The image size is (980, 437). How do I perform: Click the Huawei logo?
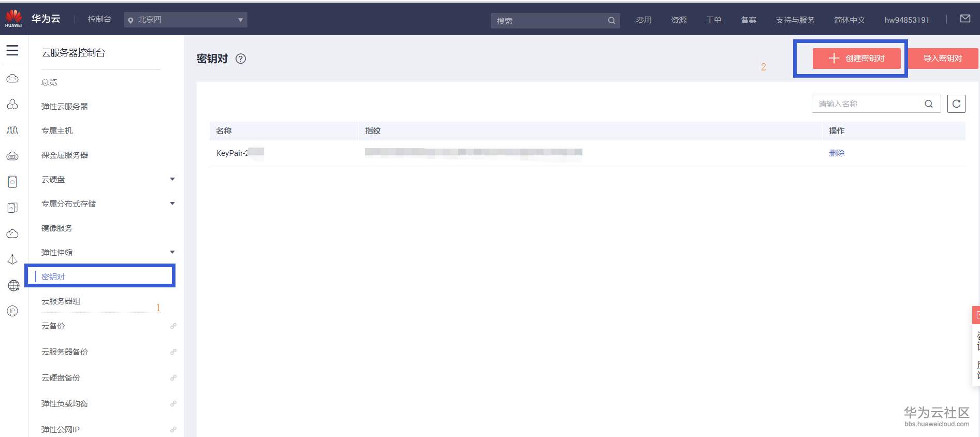13,19
